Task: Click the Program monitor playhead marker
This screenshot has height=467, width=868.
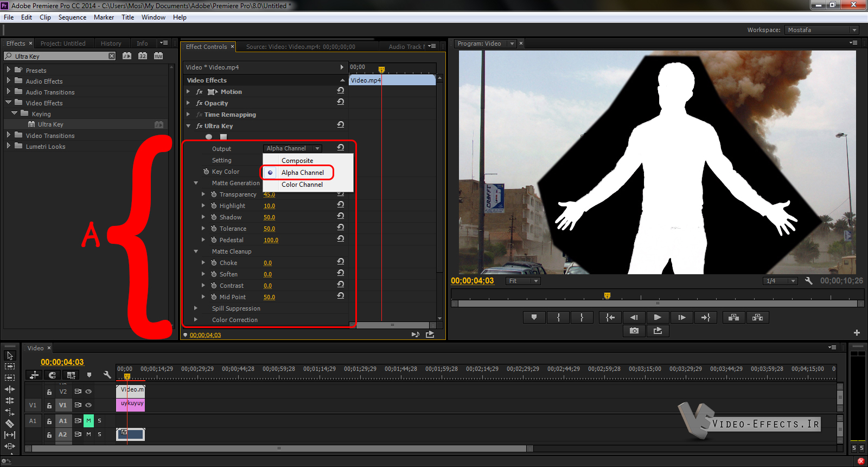Action: 607,296
